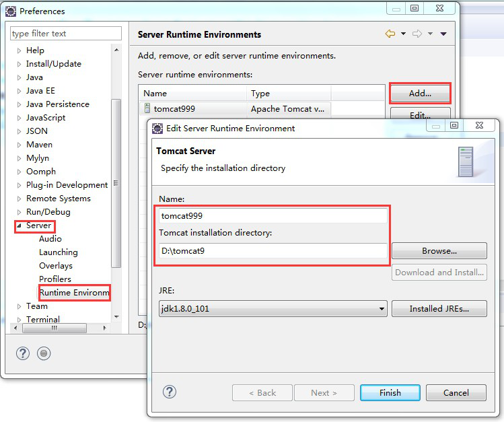Select Runtime Environments in the tree
Screen dimensions: 504x422
pyautogui.click(x=73, y=293)
